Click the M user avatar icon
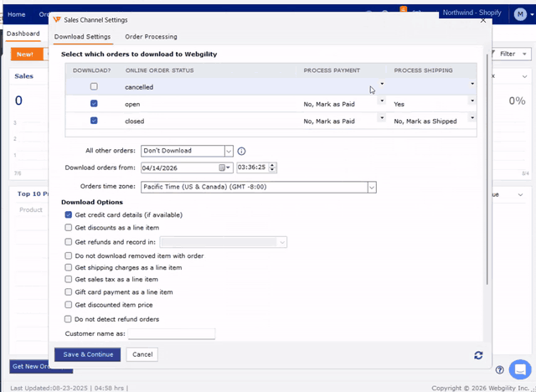This screenshot has width=536, height=392. click(x=520, y=14)
